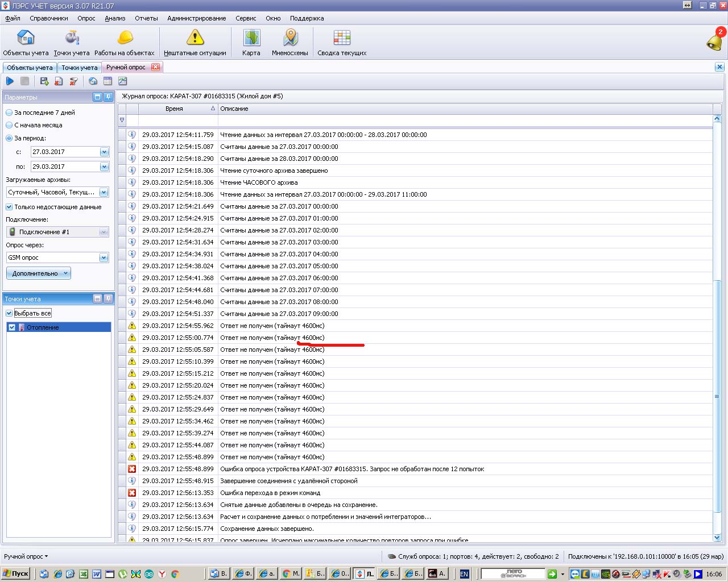Open notifications bell with badge 2

tap(715, 40)
